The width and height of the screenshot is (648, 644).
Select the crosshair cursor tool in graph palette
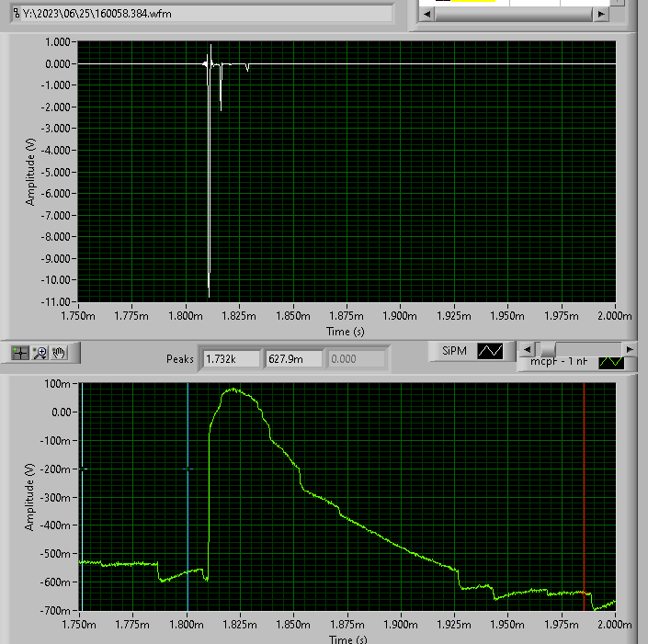(x=20, y=353)
